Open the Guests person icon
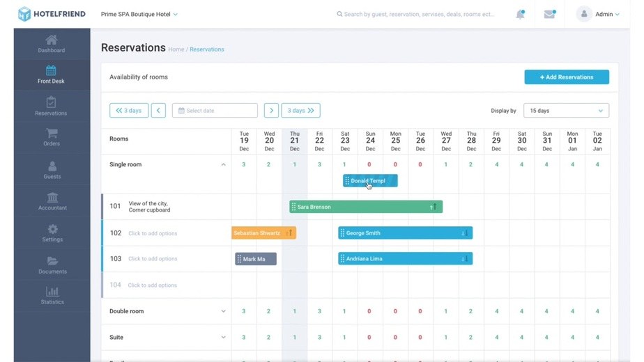The height and width of the screenshot is (362, 644). click(52, 166)
